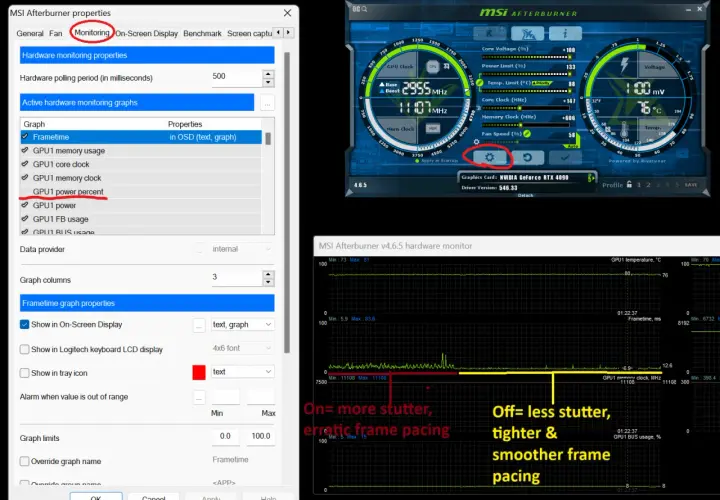Click the green GPU selector icon beside Graphics Card

pyautogui.click(x=591, y=178)
